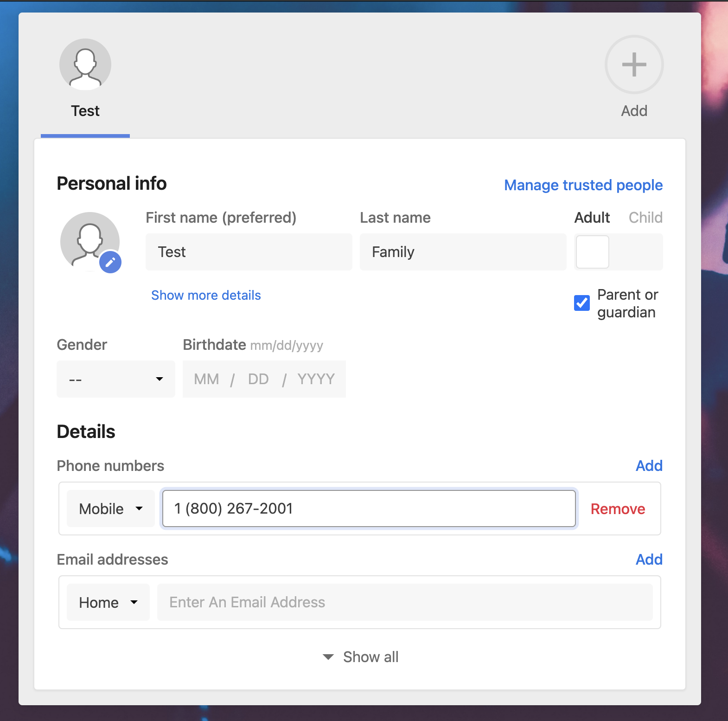Image resolution: width=728 pixels, height=721 pixels.
Task: Uncheck the Parent or guardian checkbox
Action: [582, 303]
